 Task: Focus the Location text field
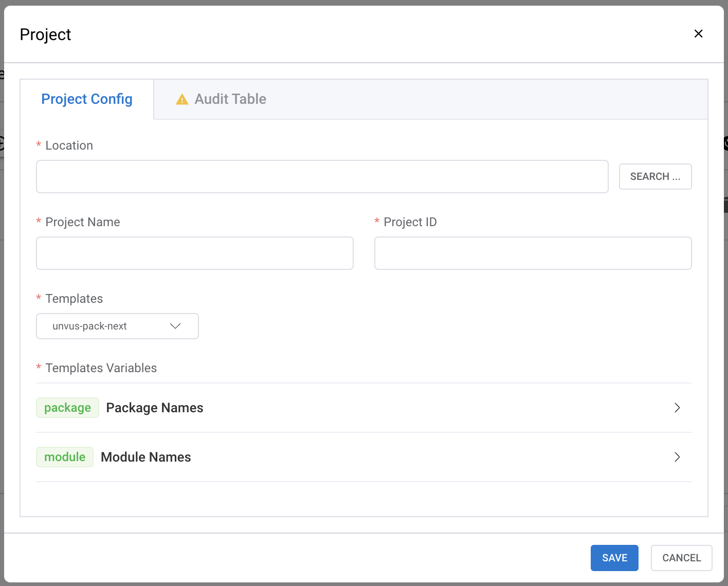(x=322, y=177)
